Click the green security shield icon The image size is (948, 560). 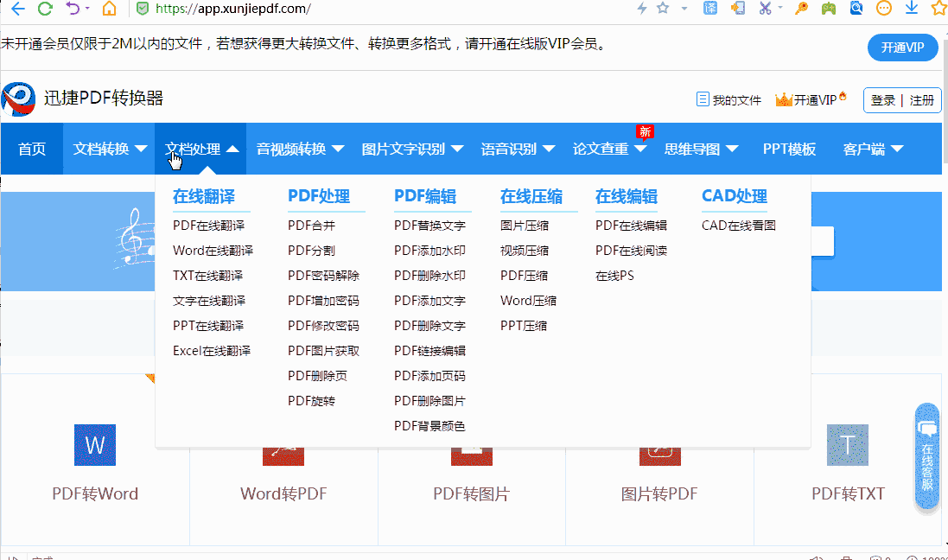[x=142, y=9]
